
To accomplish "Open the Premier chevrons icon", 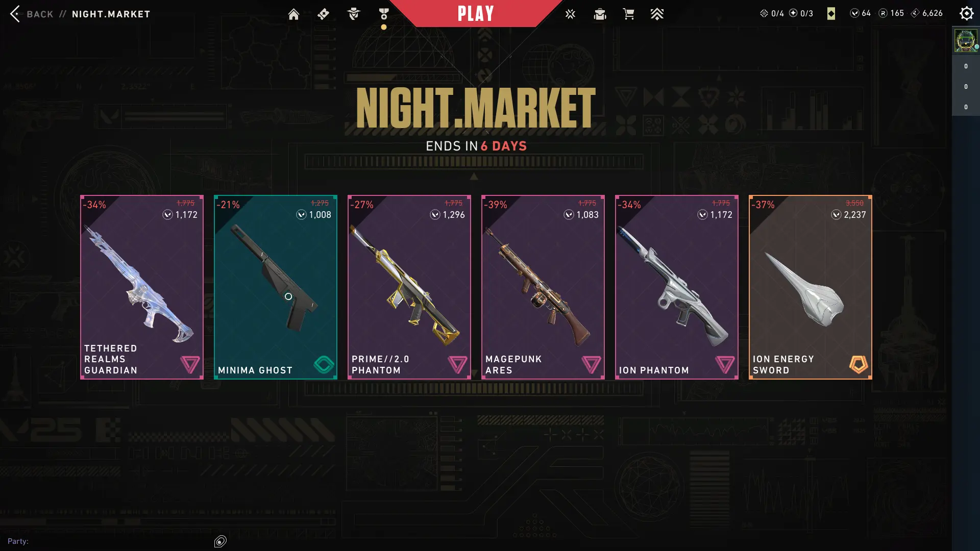I will point(657,14).
